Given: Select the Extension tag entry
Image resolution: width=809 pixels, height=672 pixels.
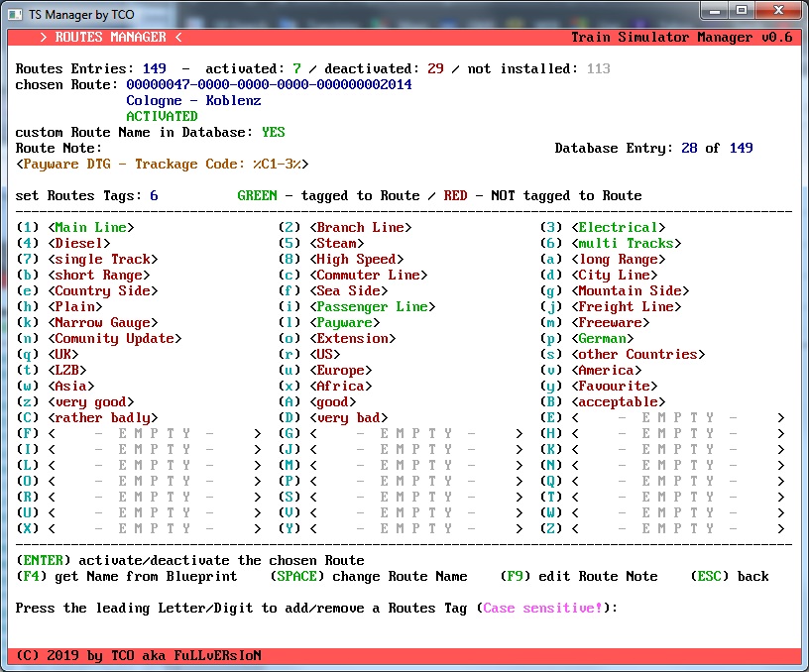Looking at the screenshot, I should pyautogui.click(x=337, y=339).
